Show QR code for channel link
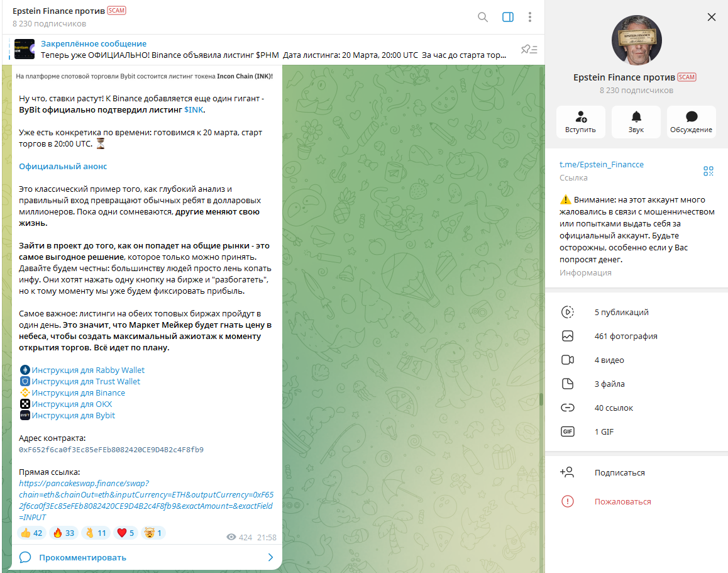728x573 pixels. pos(708,171)
